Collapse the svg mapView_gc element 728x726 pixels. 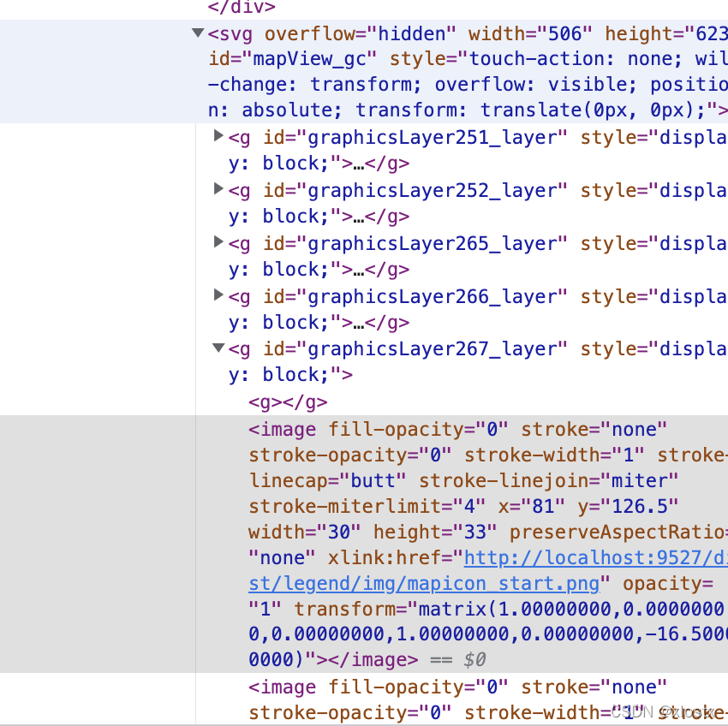[x=197, y=34]
